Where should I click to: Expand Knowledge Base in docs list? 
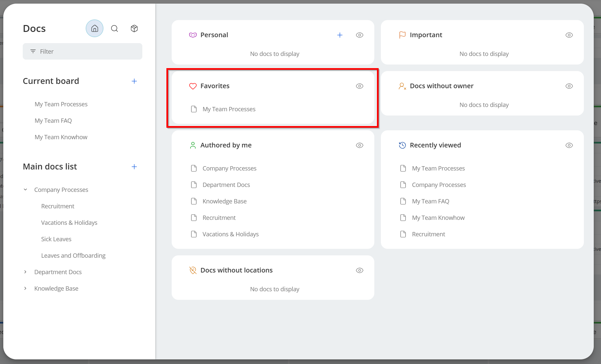coord(25,288)
